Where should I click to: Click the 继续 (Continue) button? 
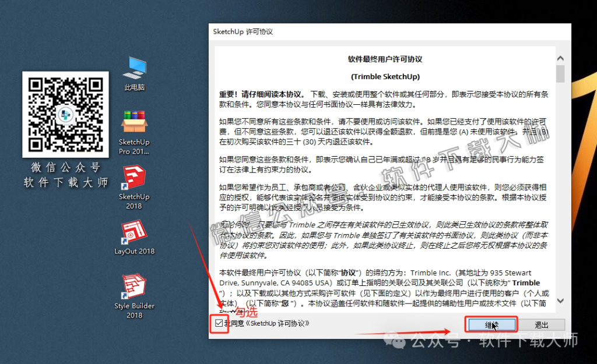(x=493, y=324)
